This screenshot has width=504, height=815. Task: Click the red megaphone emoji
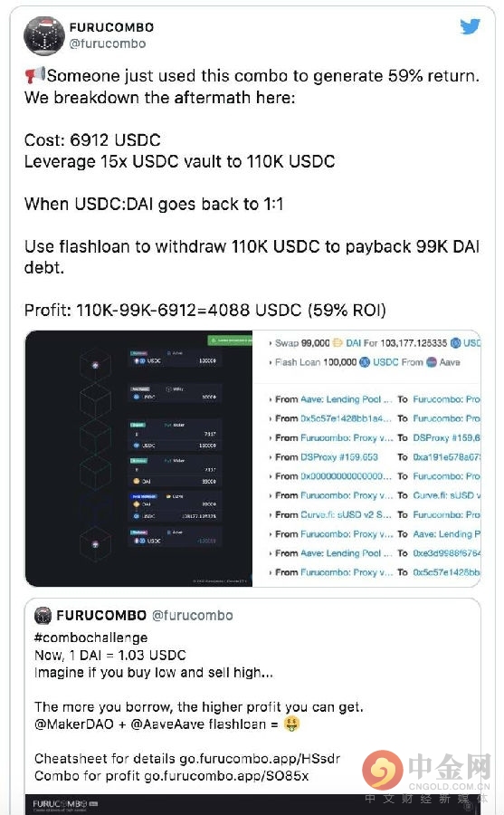34,75
